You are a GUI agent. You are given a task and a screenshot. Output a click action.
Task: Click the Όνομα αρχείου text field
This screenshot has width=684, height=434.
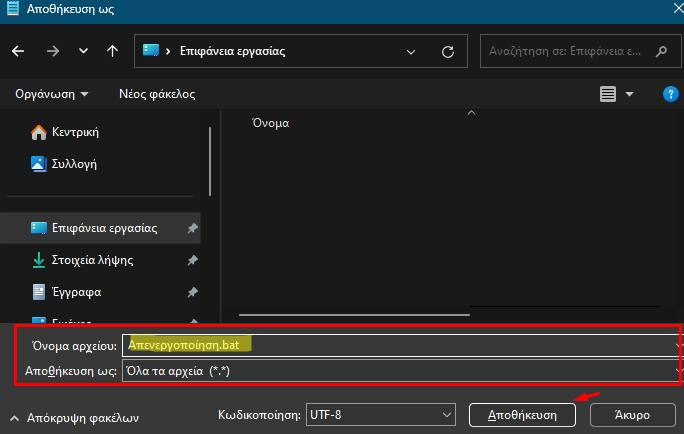[x=400, y=344]
